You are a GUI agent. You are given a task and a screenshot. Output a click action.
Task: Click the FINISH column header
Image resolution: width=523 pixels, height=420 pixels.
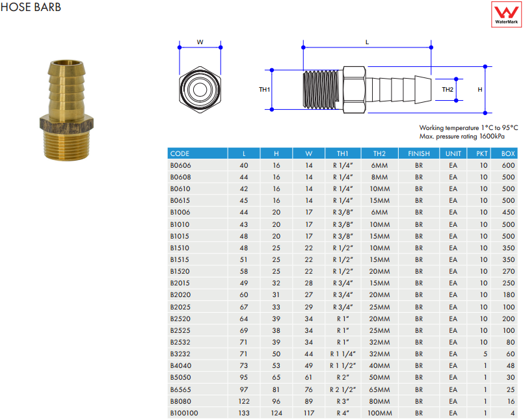(418, 154)
